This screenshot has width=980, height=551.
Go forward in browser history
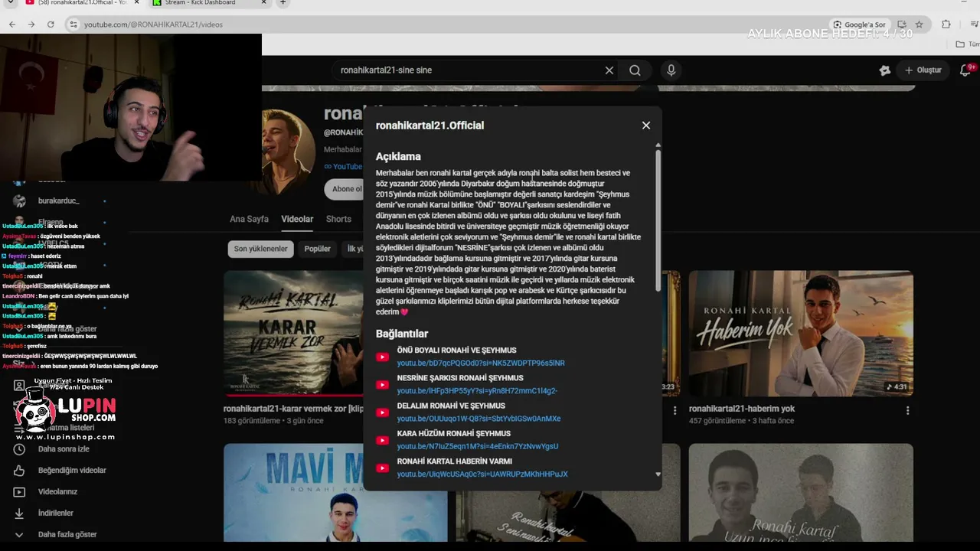(x=31, y=24)
